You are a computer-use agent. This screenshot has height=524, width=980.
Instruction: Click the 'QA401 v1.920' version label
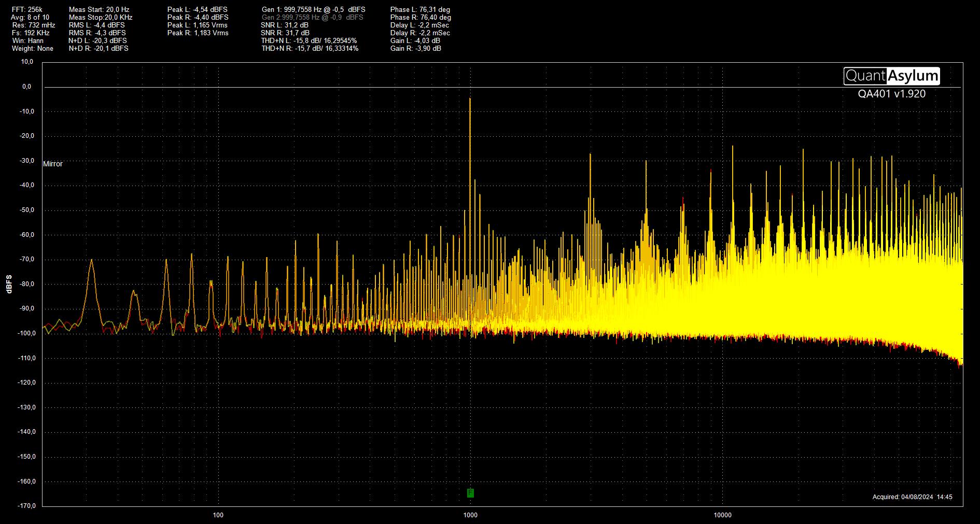892,94
